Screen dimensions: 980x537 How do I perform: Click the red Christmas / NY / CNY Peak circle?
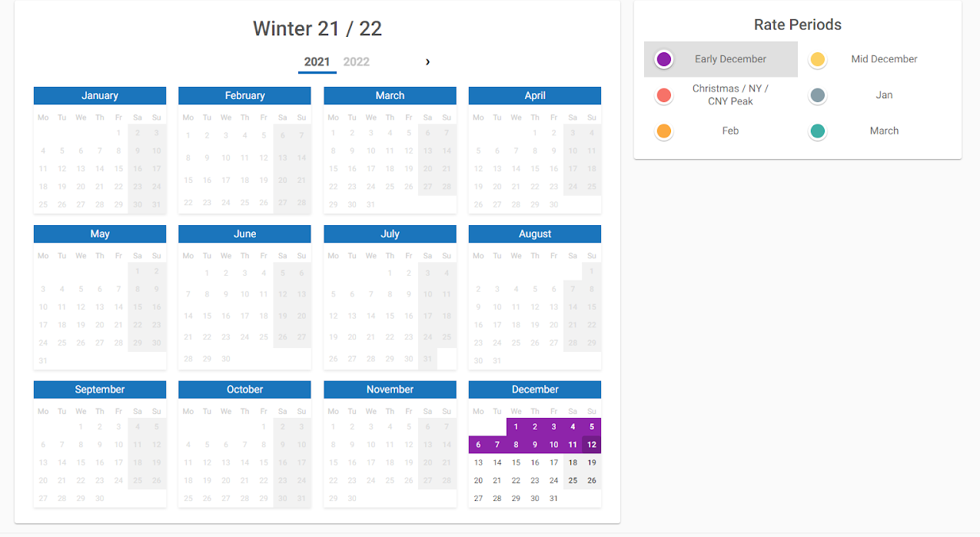663,95
